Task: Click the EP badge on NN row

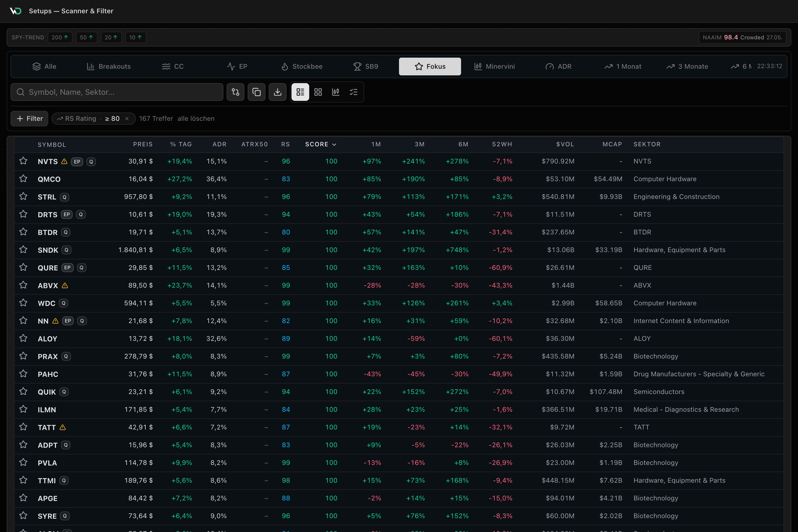Action: tap(68, 321)
